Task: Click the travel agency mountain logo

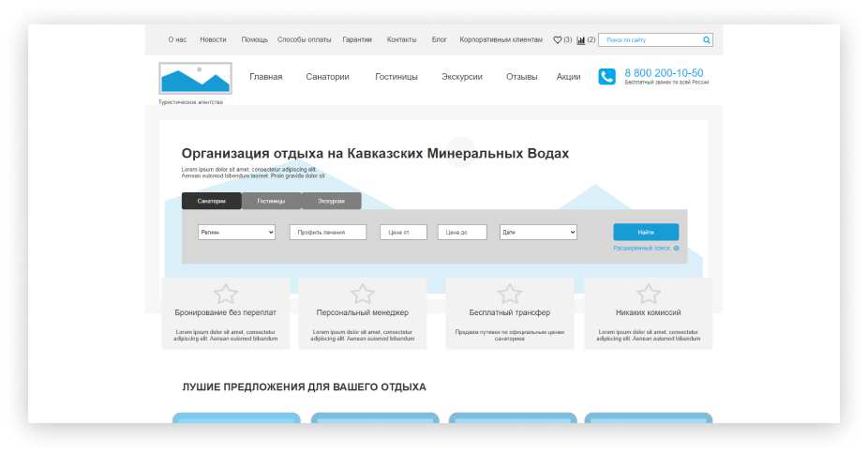Action: tap(195, 79)
